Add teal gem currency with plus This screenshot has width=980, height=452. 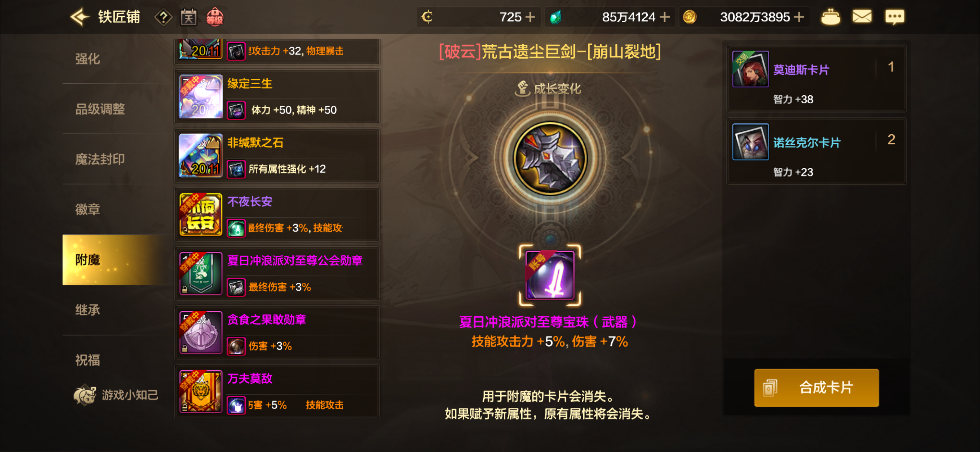tap(665, 17)
